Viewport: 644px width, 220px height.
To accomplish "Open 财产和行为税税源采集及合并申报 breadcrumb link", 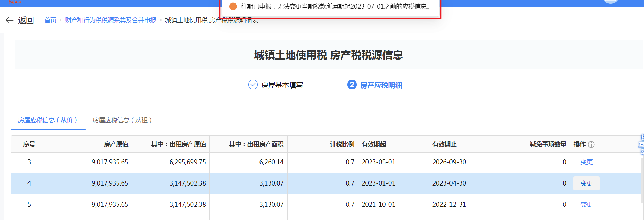I will pos(110,20).
